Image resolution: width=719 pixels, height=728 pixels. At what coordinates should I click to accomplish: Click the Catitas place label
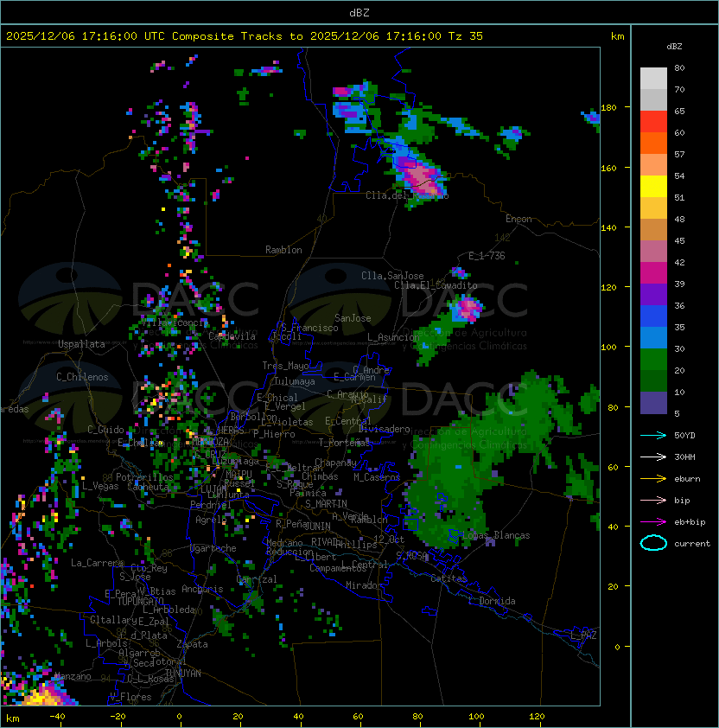coord(449,578)
